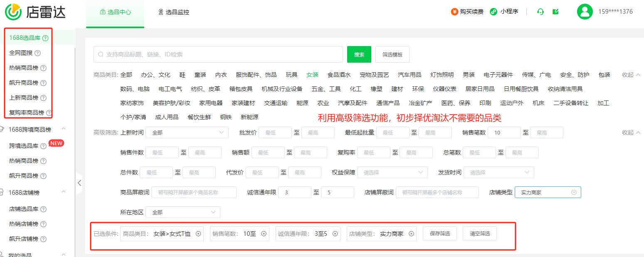644x257 pixels.
Task: Click the customer service headset icon
Action: (x=540, y=12)
